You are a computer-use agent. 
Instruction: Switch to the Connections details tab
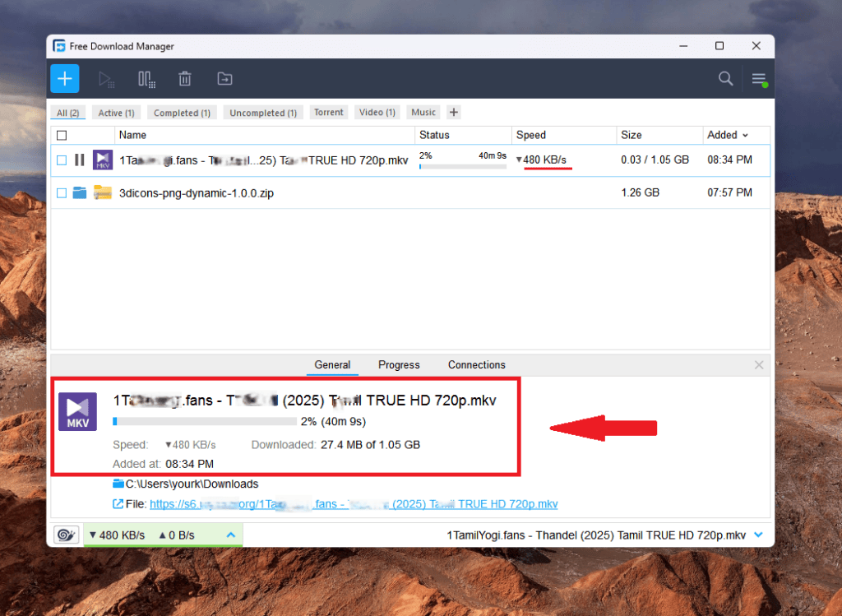click(x=477, y=364)
